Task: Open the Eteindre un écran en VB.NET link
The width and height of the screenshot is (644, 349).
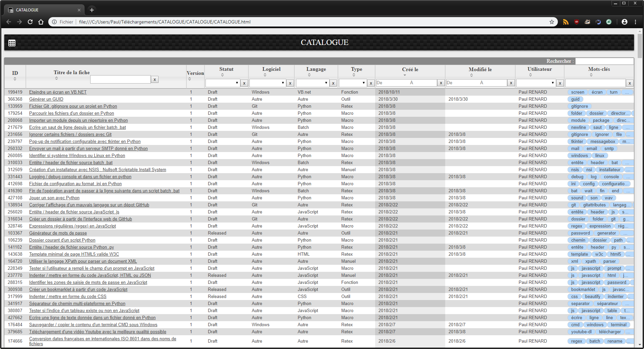Action: tap(58, 92)
